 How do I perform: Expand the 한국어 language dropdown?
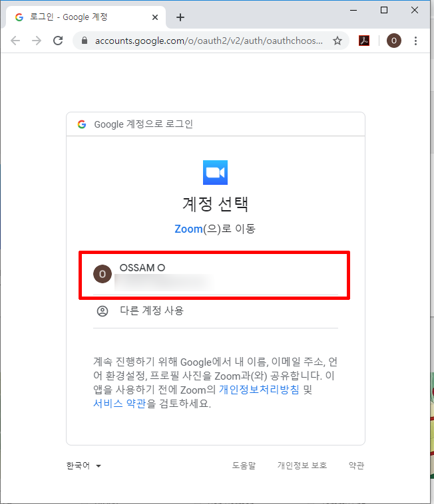click(84, 465)
